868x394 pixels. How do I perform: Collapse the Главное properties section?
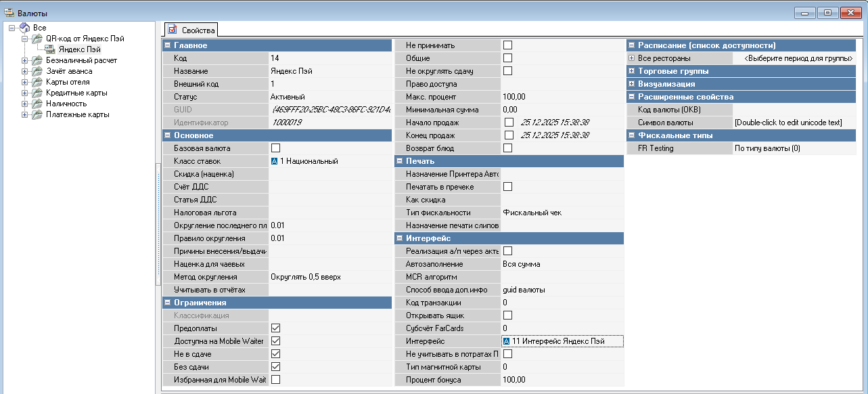tap(167, 45)
